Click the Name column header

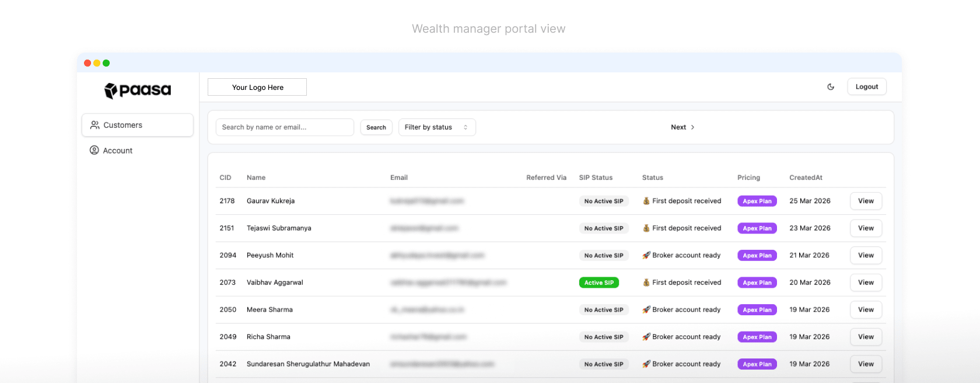[x=256, y=177]
